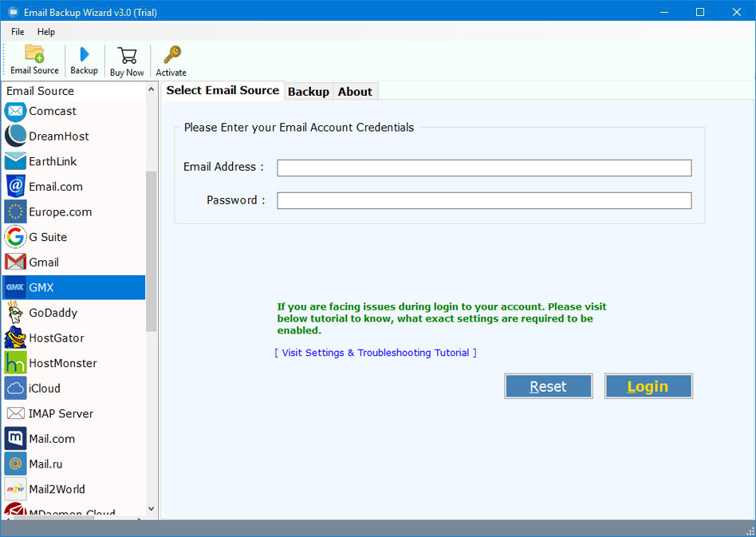Choose the HostMonster text entry
756x537 pixels.
(63, 363)
